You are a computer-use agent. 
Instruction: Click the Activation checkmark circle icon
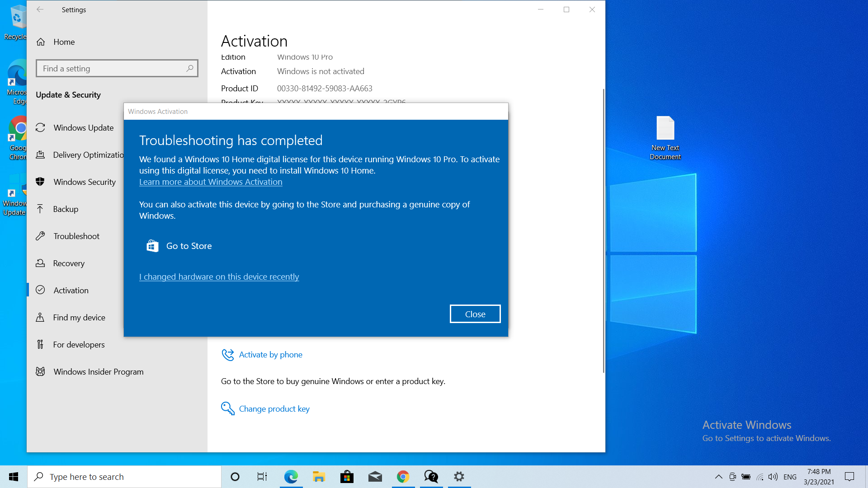[x=40, y=290]
